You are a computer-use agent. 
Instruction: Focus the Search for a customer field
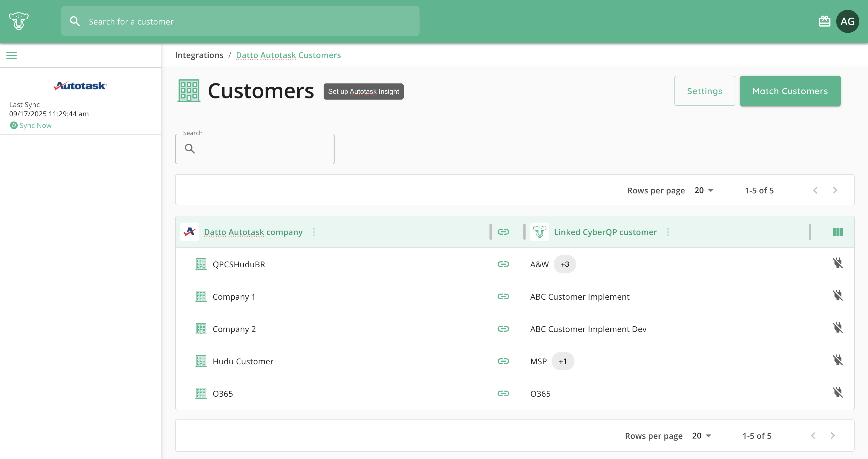[x=240, y=21]
